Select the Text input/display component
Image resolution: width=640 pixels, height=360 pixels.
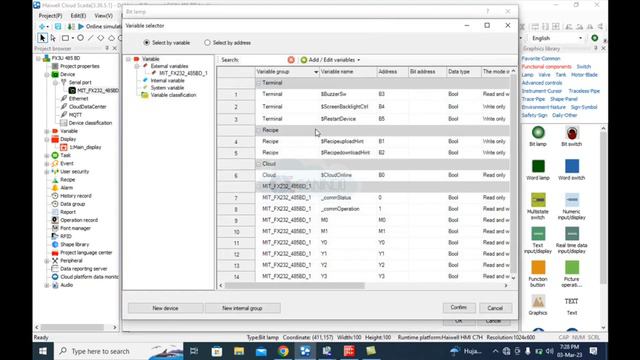coord(538,234)
